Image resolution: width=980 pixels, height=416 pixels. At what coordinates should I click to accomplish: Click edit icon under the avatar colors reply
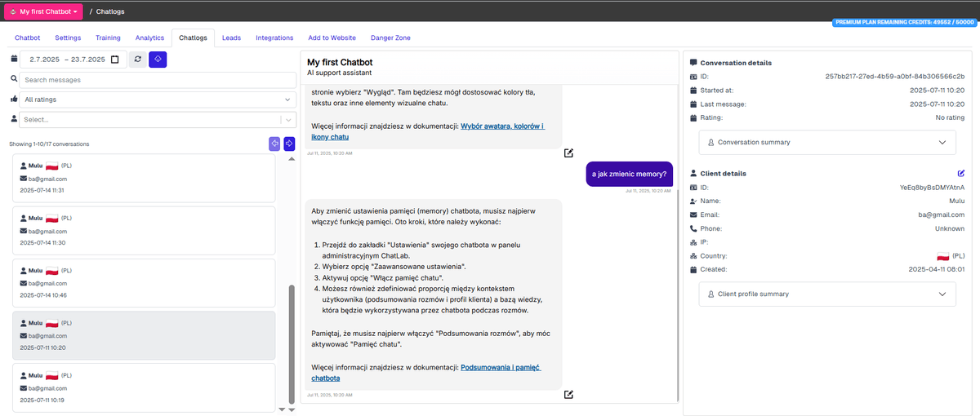(568, 153)
